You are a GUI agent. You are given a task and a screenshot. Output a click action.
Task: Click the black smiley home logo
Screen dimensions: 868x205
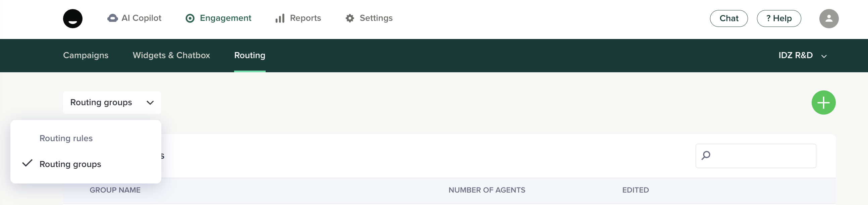click(73, 18)
